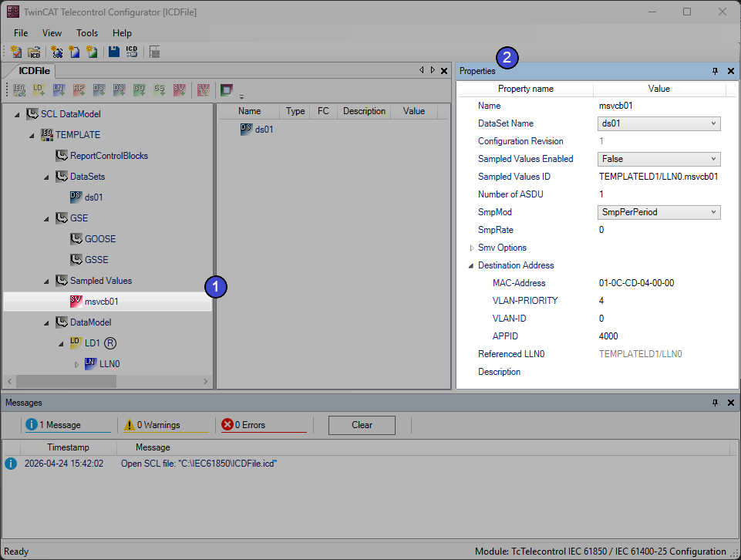Collapse the GSE tree node

tap(47, 218)
